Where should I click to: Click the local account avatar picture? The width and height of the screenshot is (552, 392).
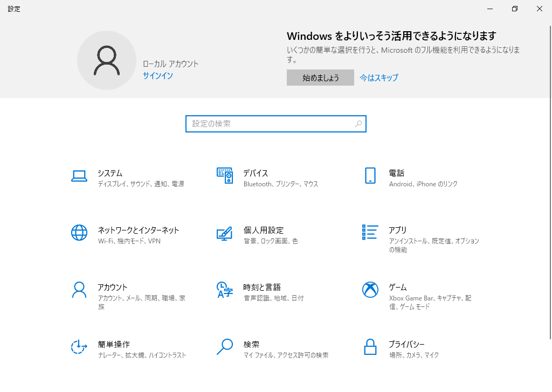pyautogui.click(x=107, y=60)
